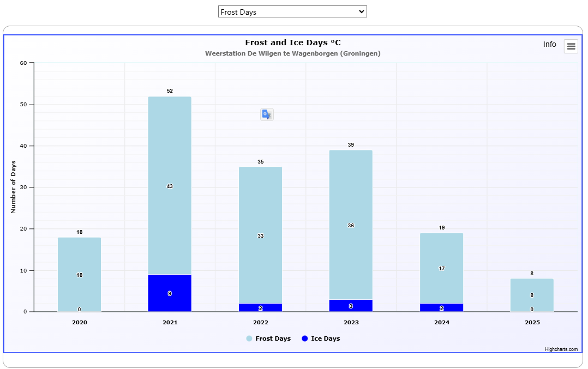Toggle the Frost Days series label in the legend
588x369 pixels.
273,338
